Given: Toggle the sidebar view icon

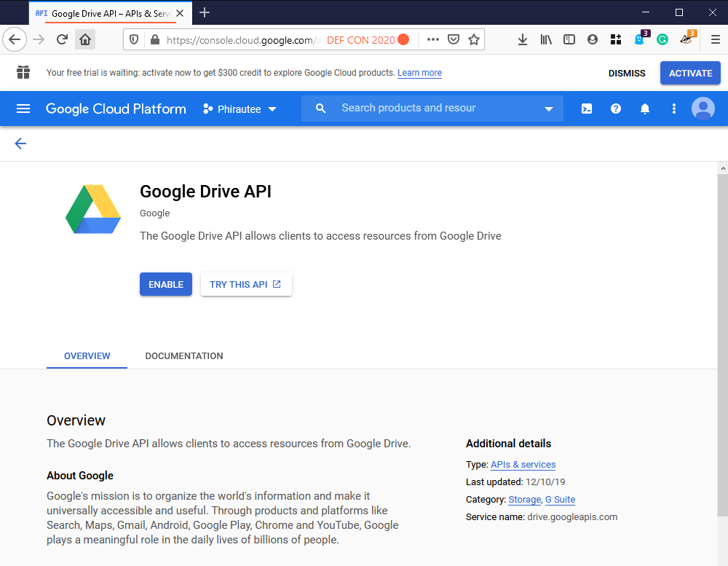Looking at the screenshot, I should 569,39.
